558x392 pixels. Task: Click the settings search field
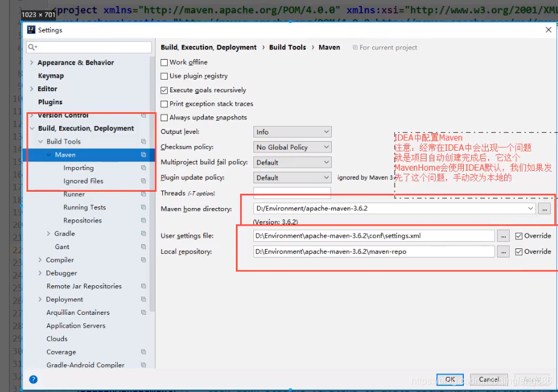[89, 47]
